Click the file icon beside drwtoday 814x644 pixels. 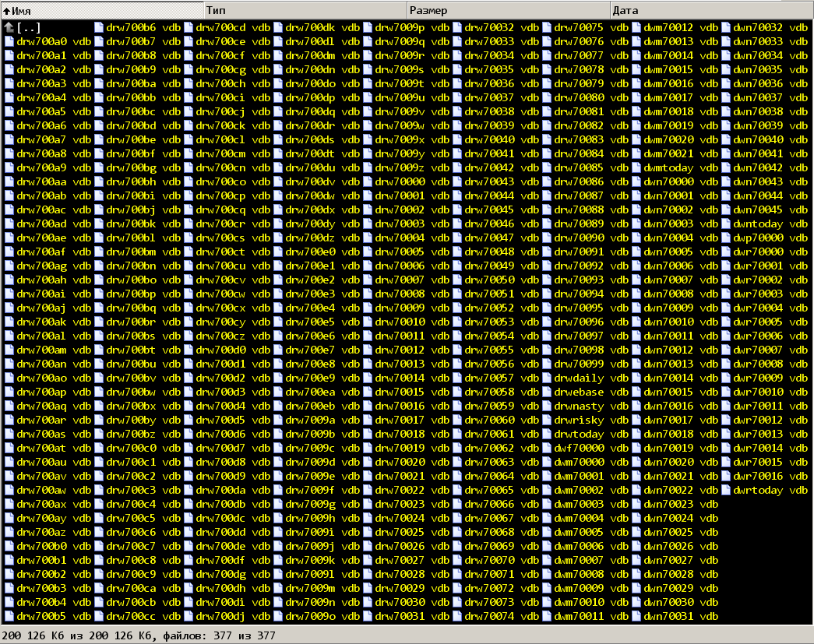point(547,435)
